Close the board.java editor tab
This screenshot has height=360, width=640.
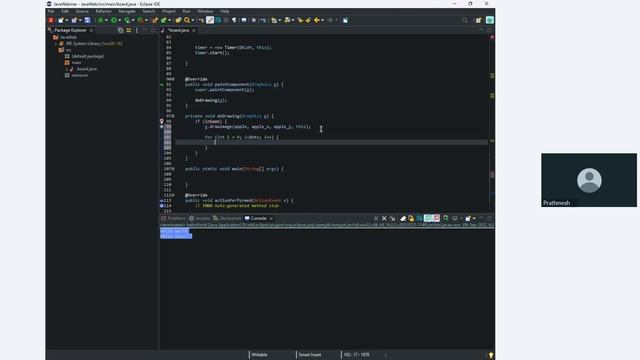[x=194, y=30]
